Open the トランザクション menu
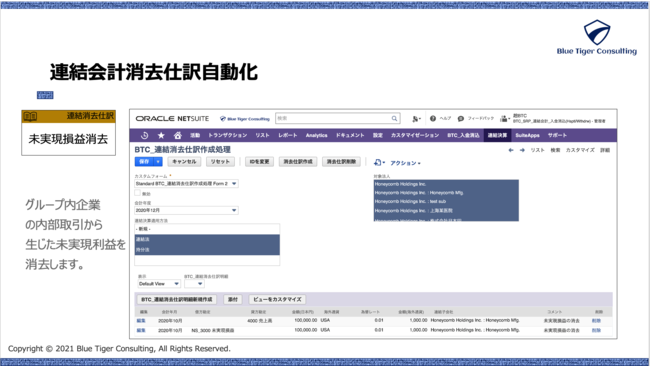 click(x=228, y=135)
